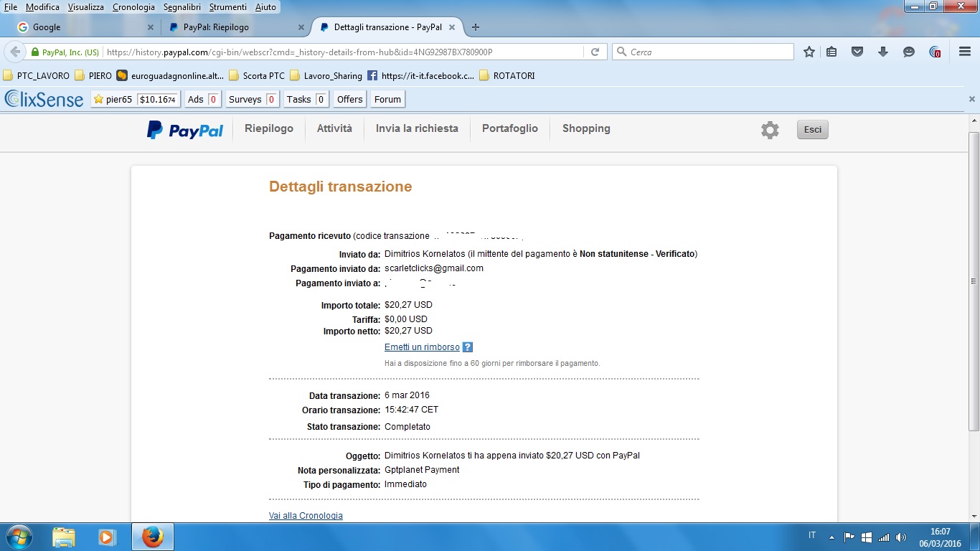Open File Explorer from the taskbar

[x=64, y=537]
